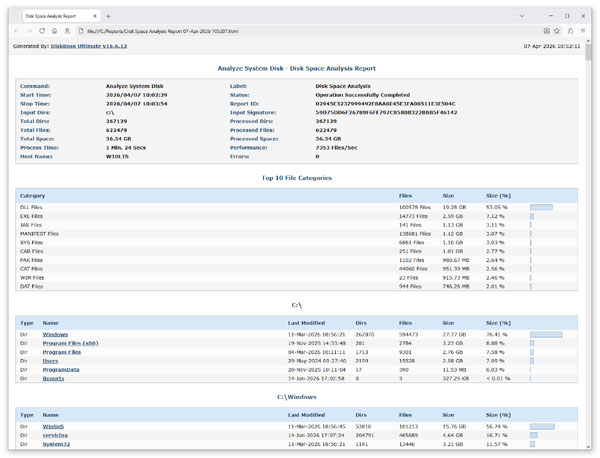This screenshot has height=458, width=600.
Task: Click the Windows percentage 76.41 %
Action: tap(497, 334)
